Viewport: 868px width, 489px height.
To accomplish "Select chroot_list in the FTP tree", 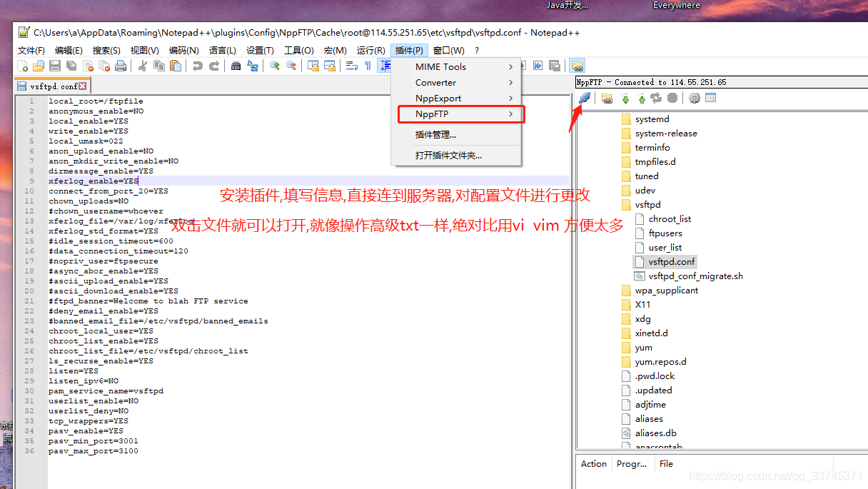I will 670,218.
